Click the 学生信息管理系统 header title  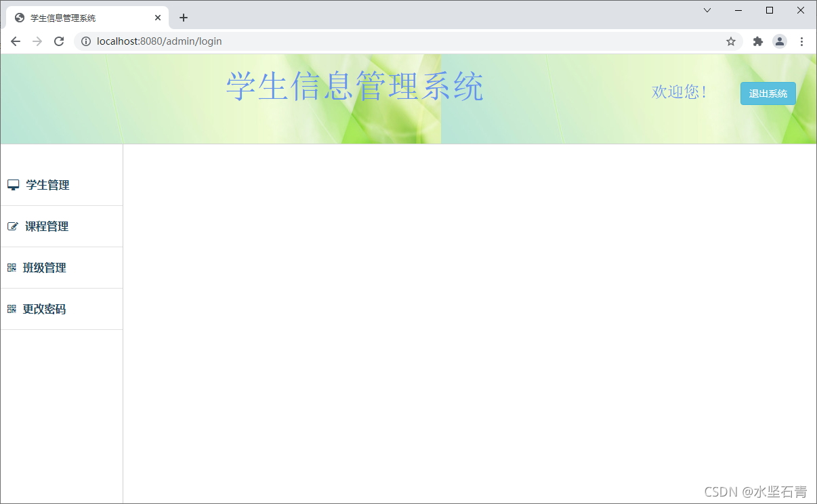pos(355,87)
